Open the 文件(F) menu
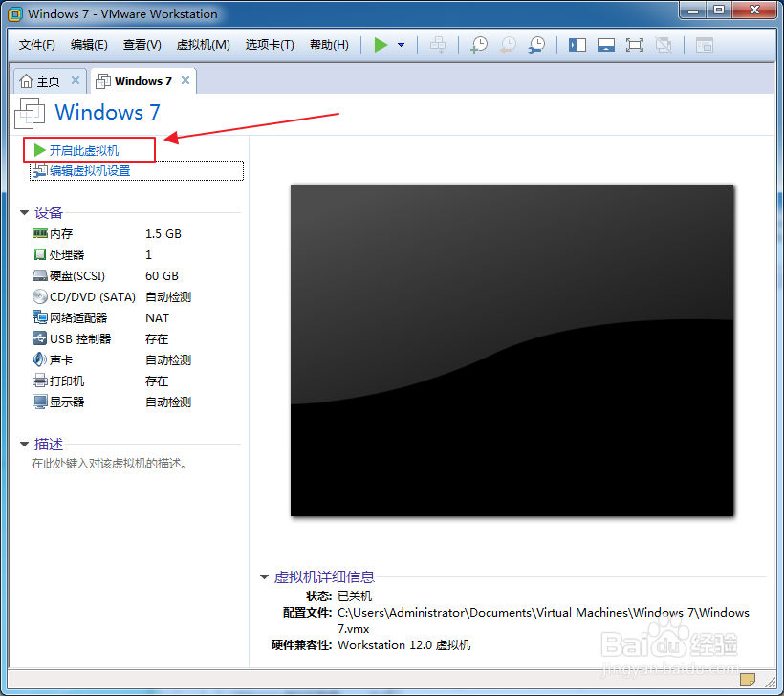Image resolution: width=784 pixels, height=696 pixels. coord(37,45)
